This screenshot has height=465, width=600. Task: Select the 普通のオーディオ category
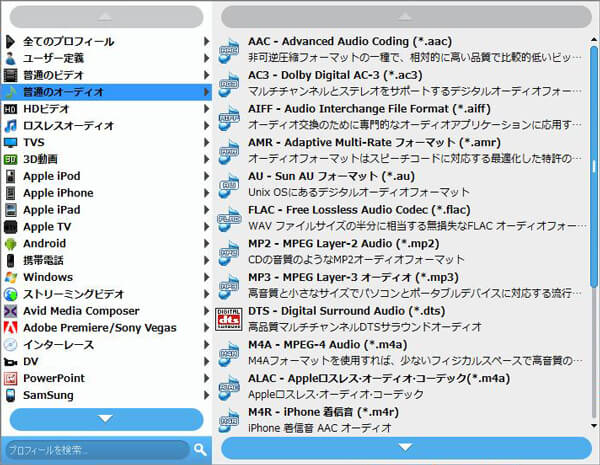106,92
